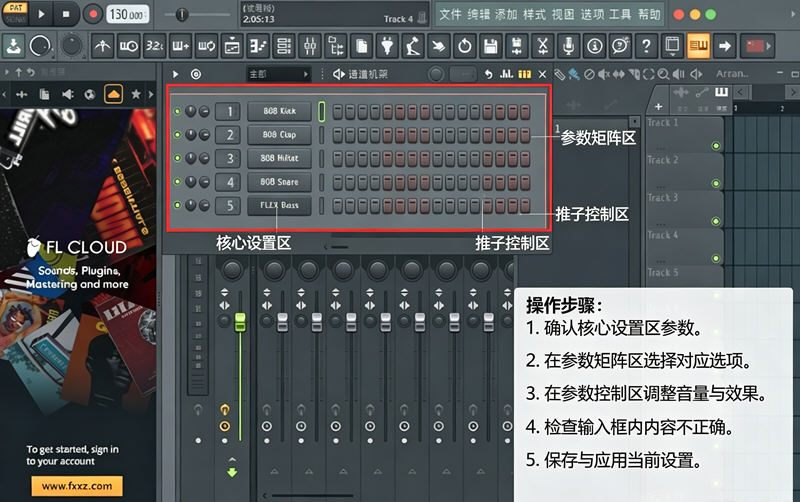The width and height of the screenshot is (800, 502).
Task: Open the star favorites tab in browser
Action: tap(136, 94)
